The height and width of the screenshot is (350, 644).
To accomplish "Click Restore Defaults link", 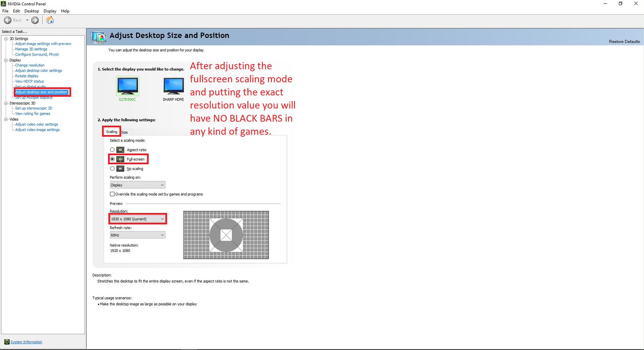I will pos(624,41).
